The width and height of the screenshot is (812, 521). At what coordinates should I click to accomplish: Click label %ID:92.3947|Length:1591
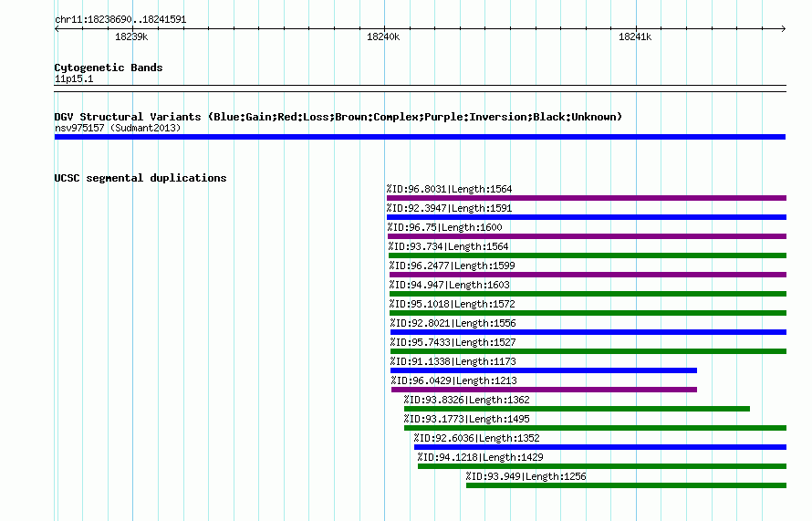coord(449,208)
